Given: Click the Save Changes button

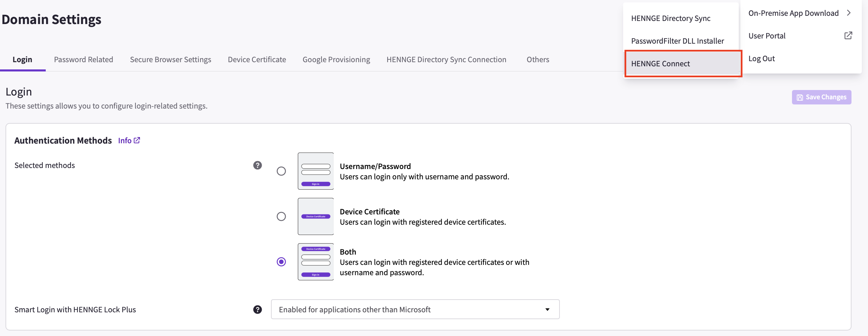Looking at the screenshot, I should pyautogui.click(x=822, y=97).
